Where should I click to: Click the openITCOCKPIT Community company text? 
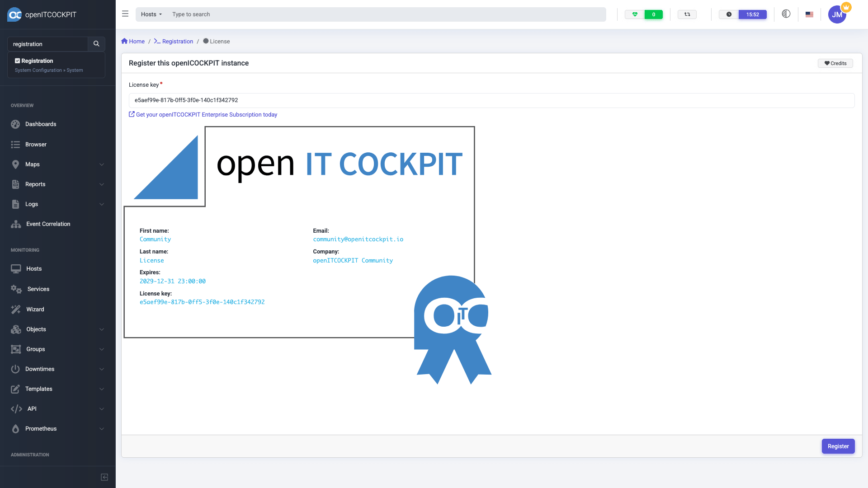coord(353,261)
